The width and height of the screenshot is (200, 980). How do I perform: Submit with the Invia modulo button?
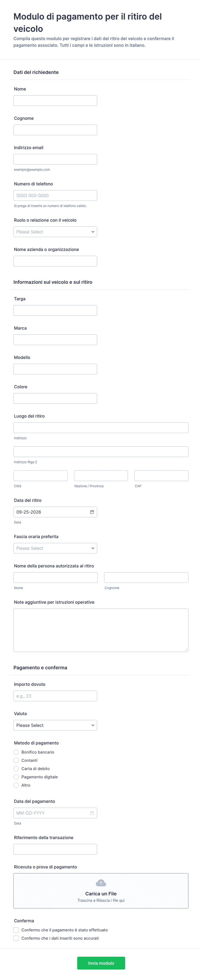click(101, 963)
